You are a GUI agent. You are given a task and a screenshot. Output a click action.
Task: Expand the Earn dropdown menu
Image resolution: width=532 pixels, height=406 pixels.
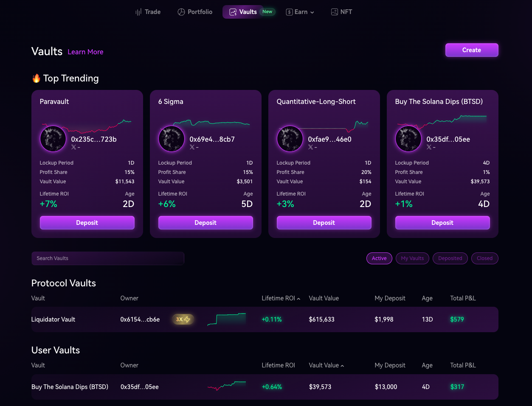[x=300, y=12]
